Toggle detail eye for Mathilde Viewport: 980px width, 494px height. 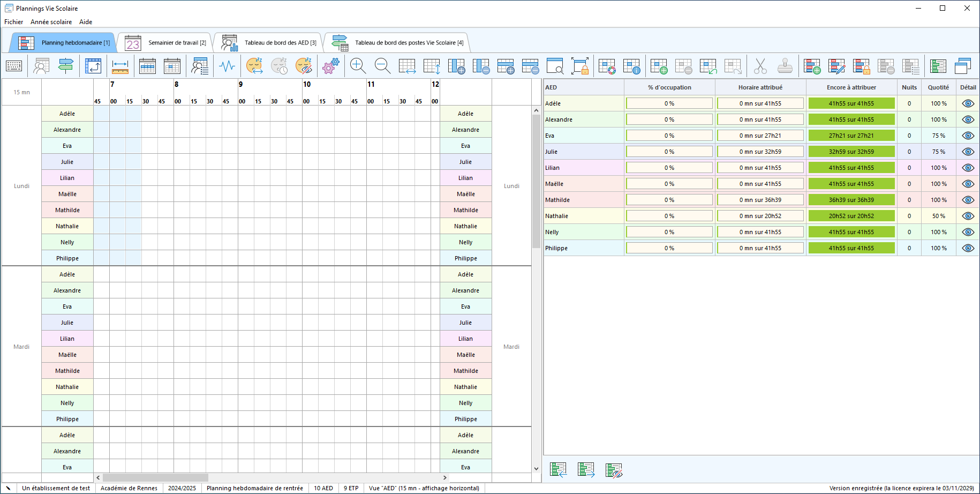click(968, 200)
